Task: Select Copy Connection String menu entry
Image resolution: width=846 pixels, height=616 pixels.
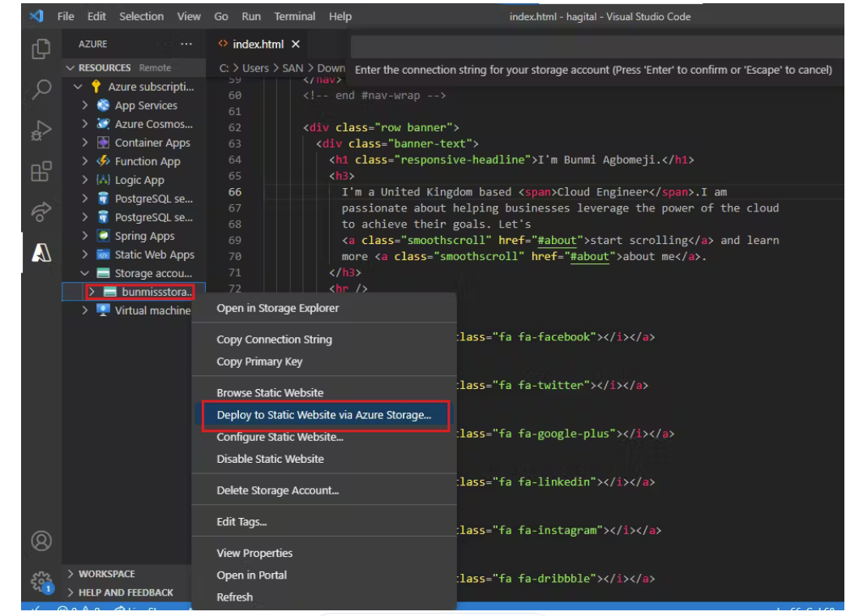Action: [274, 340]
